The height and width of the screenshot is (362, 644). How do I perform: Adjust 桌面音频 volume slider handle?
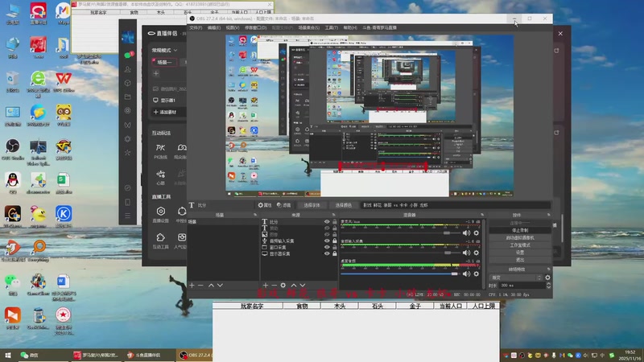[x=454, y=274]
